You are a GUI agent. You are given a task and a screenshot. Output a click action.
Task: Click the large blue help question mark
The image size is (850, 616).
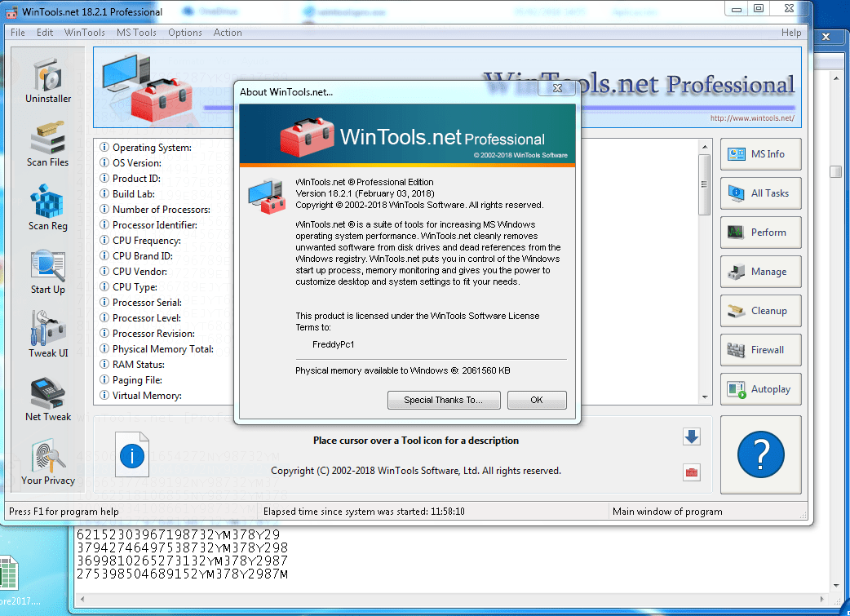pyautogui.click(x=760, y=454)
